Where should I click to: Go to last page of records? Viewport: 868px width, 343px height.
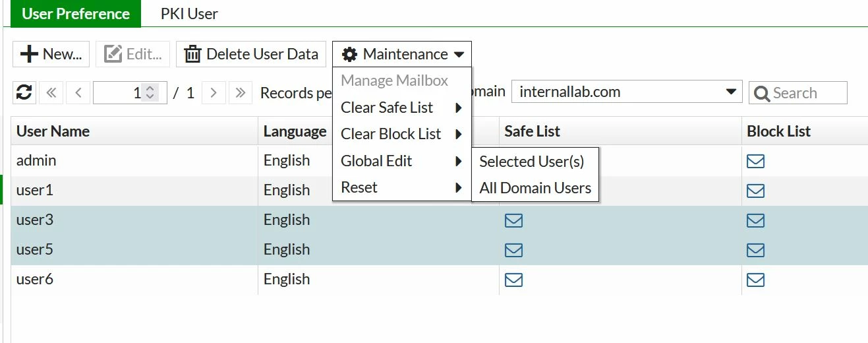tap(241, 93)
